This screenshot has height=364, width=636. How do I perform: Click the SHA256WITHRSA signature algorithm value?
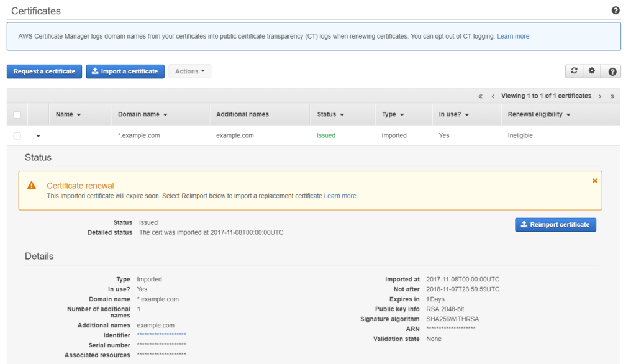click(x=452, y=319)
